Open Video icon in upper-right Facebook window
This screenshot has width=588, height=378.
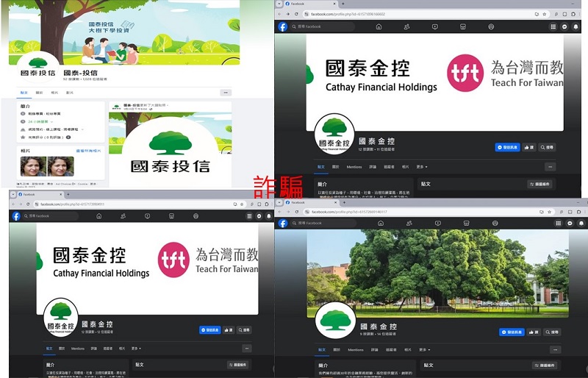coord(434,26)
